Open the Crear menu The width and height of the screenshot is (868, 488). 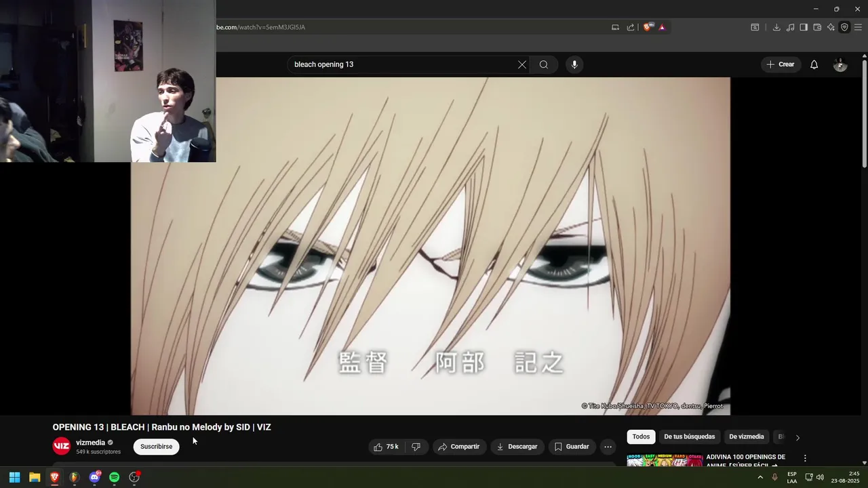point(781,64)
